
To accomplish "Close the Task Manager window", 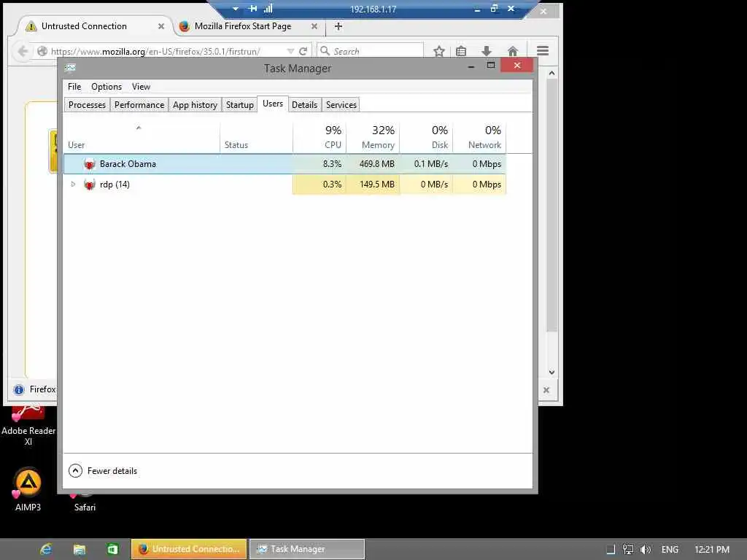I will coord(517,65).
